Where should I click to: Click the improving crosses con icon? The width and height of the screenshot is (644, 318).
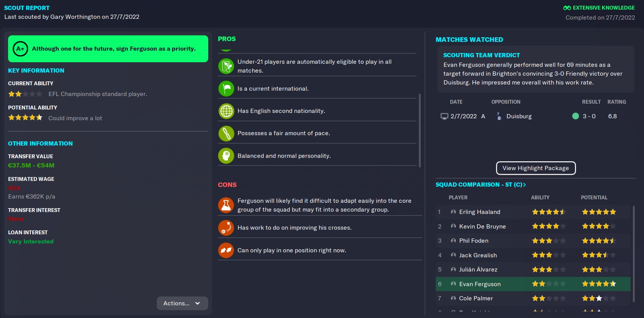(226, 228)
